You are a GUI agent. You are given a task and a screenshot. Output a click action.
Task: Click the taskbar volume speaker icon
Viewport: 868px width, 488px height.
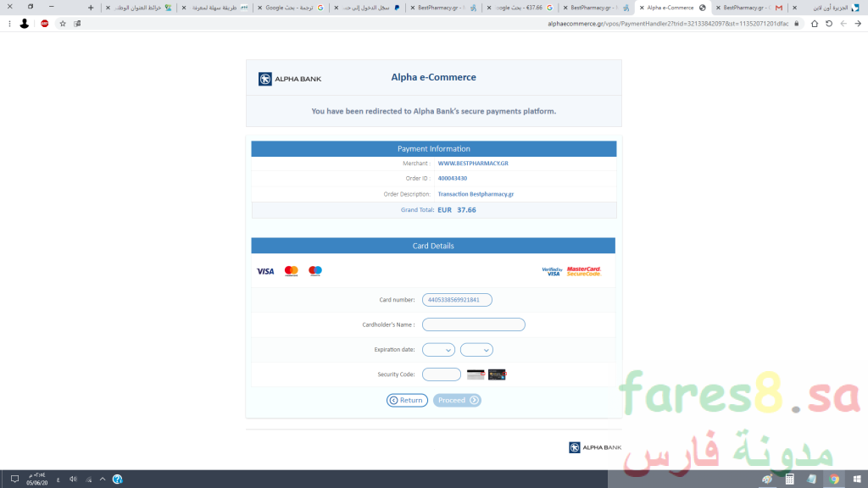tap(73, 480)
